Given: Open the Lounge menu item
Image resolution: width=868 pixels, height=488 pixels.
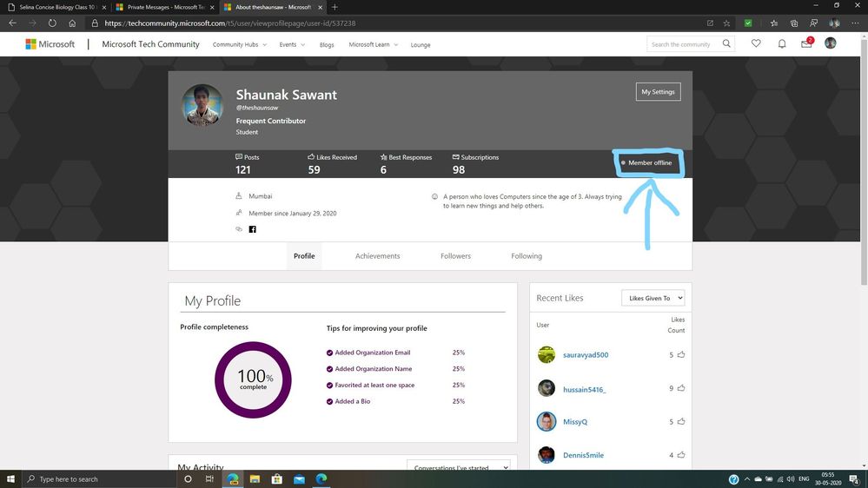Looking at the screenshot, I should click(421, 45).
